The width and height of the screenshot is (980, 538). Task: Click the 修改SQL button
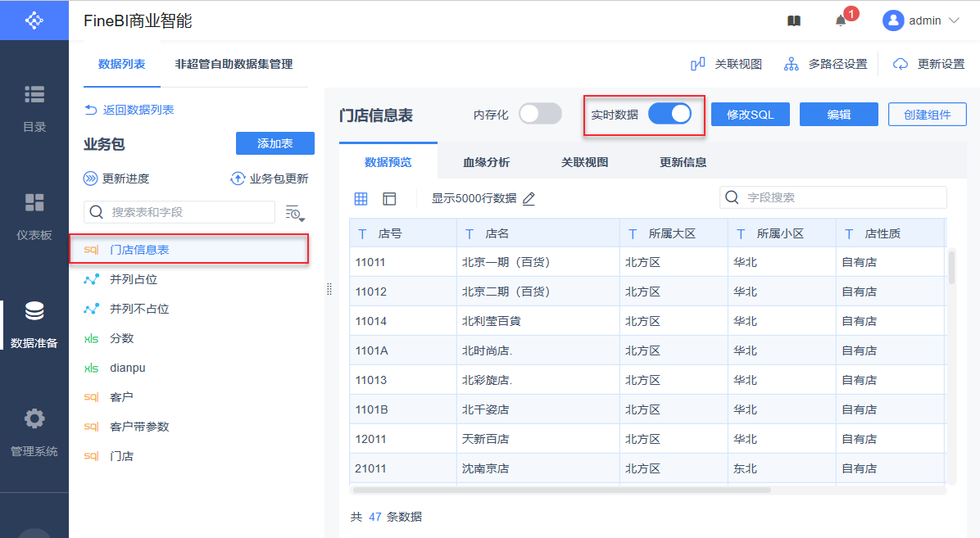click(750, 115)
